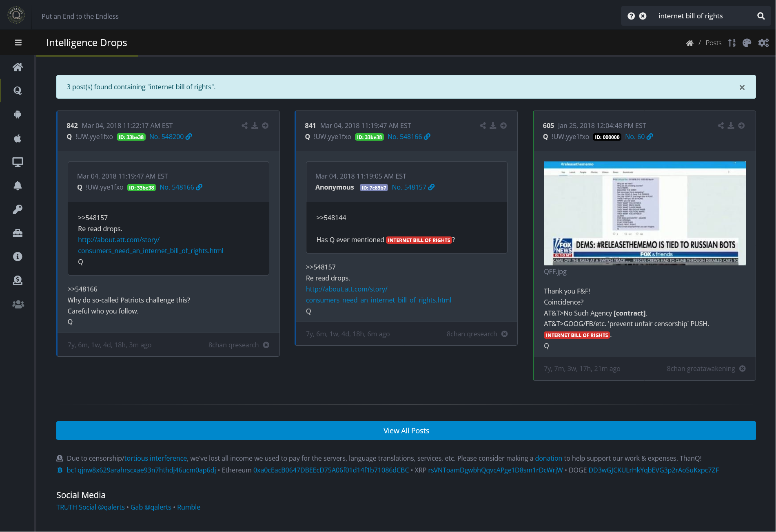The height and width of the screenshot is (532, 776).
Task: Click 8chan qresearch source icon on post 842
Action: pos(266,345)
